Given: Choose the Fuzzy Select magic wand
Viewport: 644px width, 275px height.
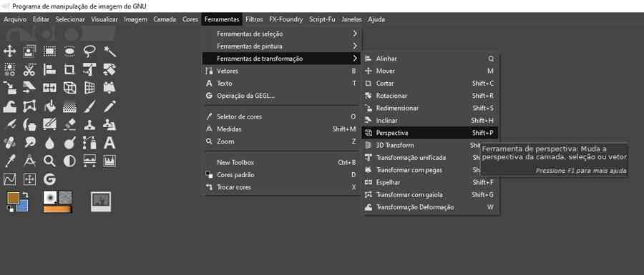Looking at the screenshot, I should click(x=109, y=51).
